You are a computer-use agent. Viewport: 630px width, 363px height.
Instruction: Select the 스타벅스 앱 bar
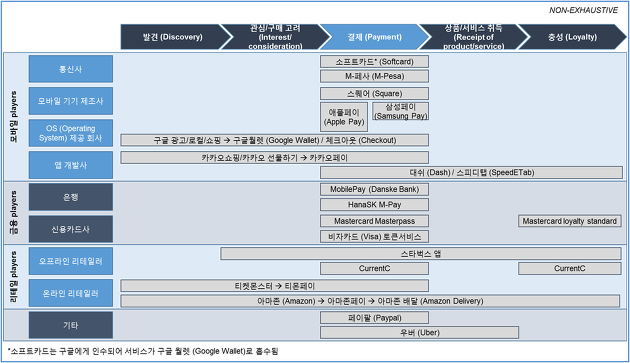[x=421, y=254]
